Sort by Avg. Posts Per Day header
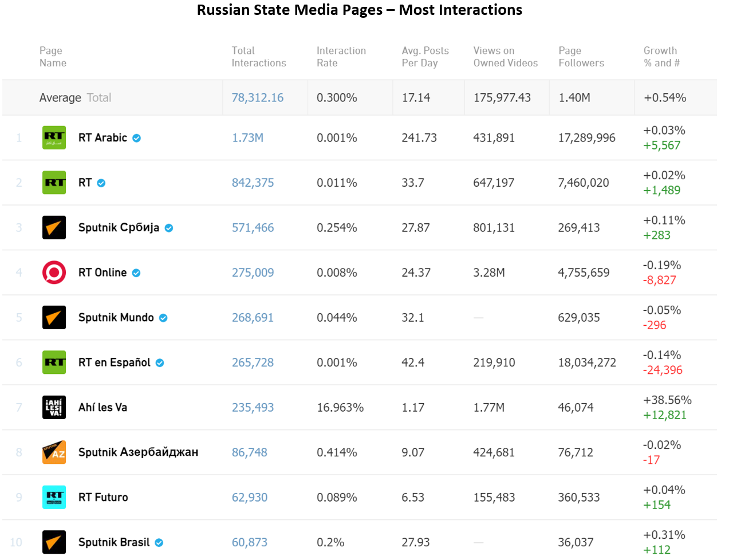This screenshot has width=733, height=560. coord(425,57)
